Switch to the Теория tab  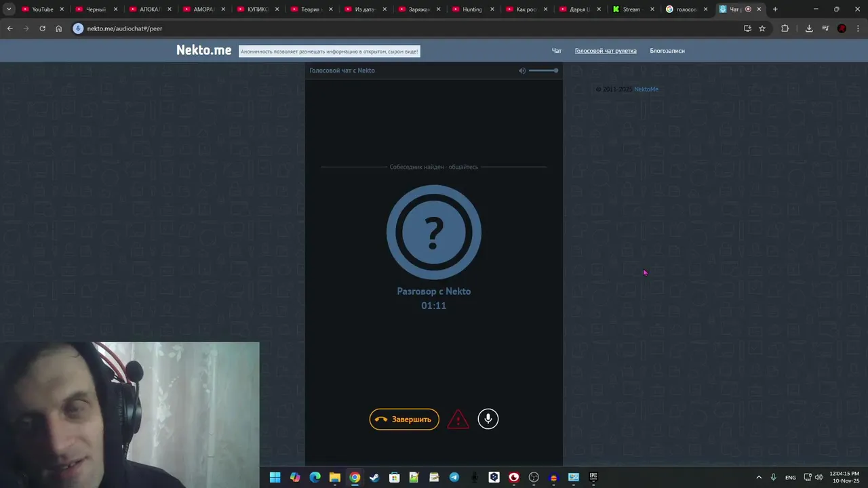click(x=310, y=9)
